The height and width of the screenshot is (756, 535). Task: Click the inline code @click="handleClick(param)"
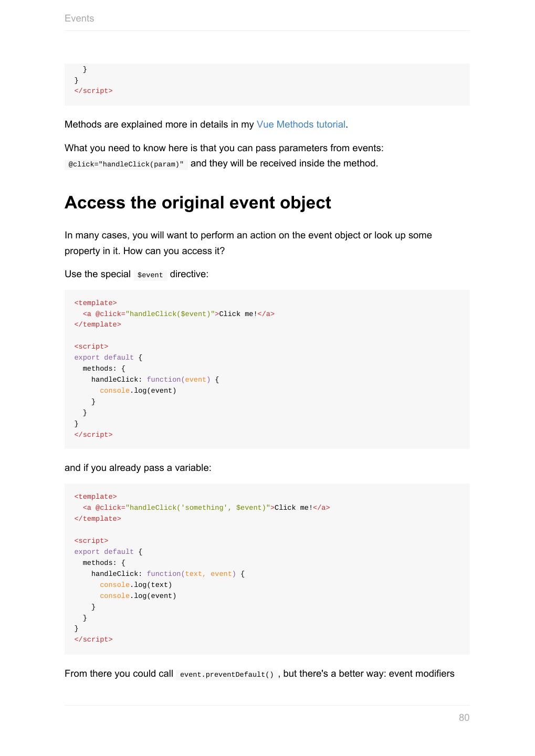pos(126,164)
